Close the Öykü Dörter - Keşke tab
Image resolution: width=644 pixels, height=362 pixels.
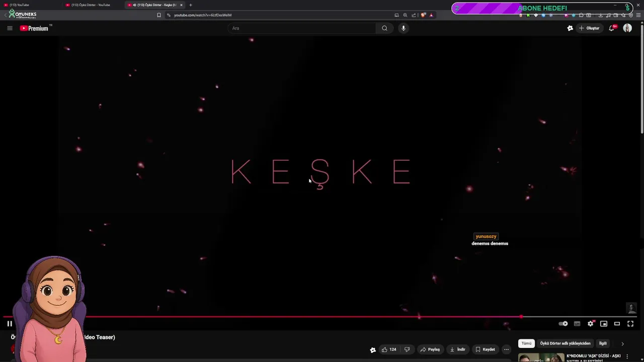tap(181, 5)
